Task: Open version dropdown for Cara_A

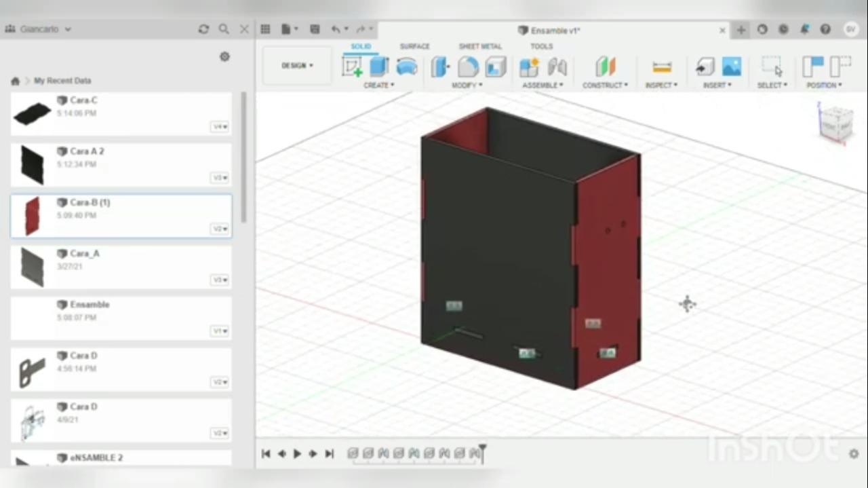Action: pyautogui.click(x=220, y=280)
